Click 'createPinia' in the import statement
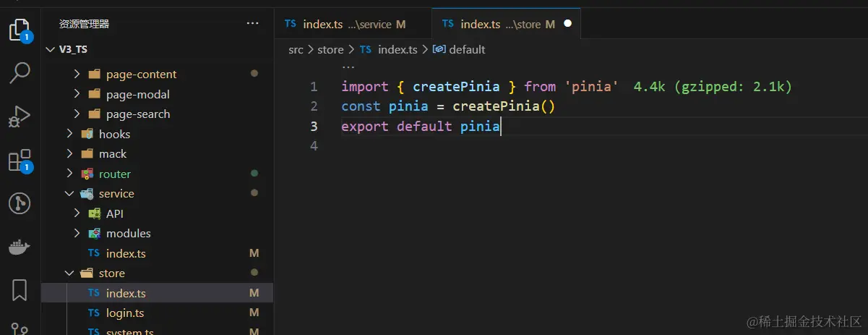 [x=456, y=87]
